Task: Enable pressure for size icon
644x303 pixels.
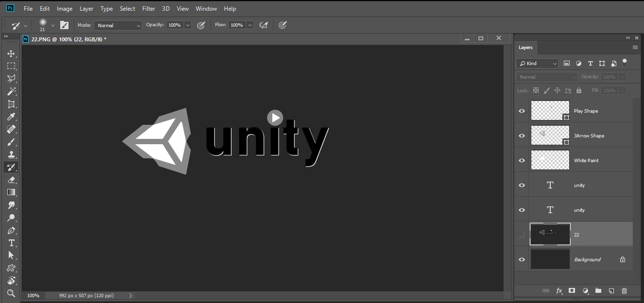Action: click(283, 25)
